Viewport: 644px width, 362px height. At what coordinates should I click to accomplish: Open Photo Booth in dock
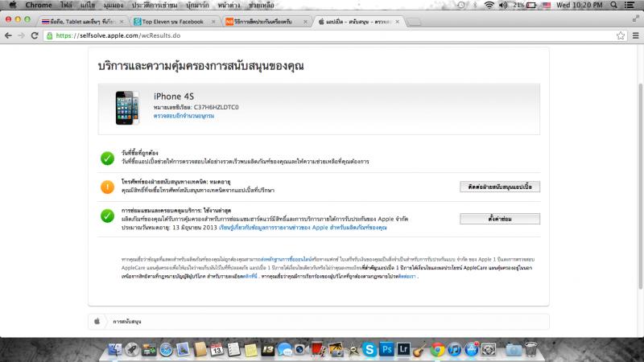point(318,350)
